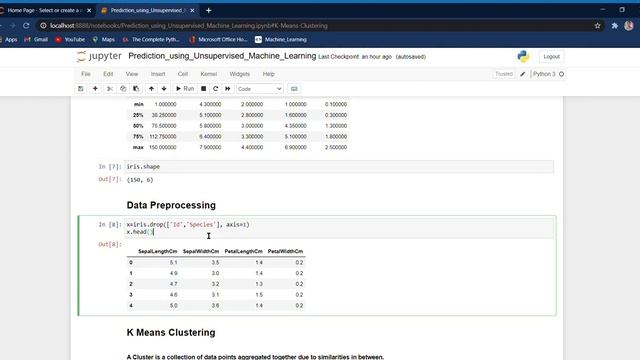Open the Insert menu

pyautogui.click(x=158, y=74)
